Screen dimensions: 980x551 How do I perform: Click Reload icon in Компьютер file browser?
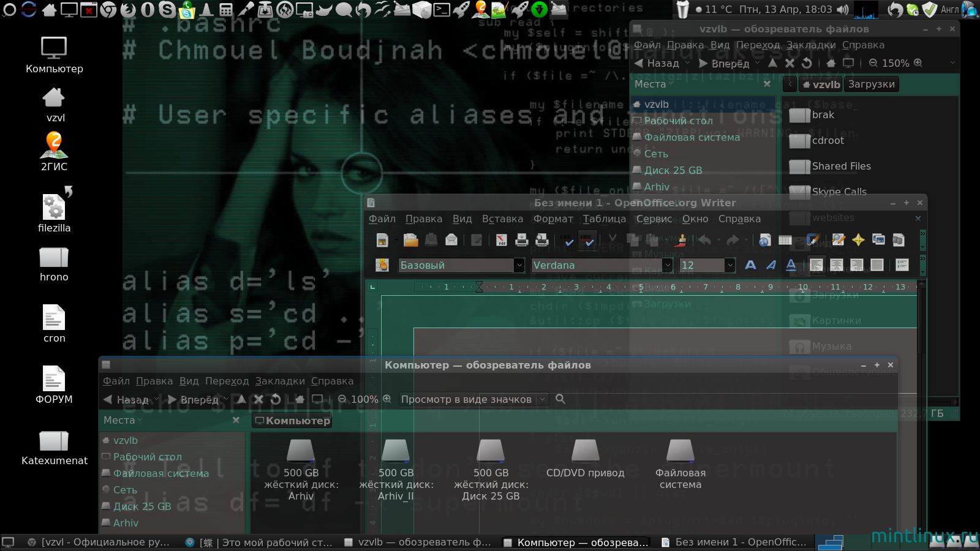(x=276, y=399)
